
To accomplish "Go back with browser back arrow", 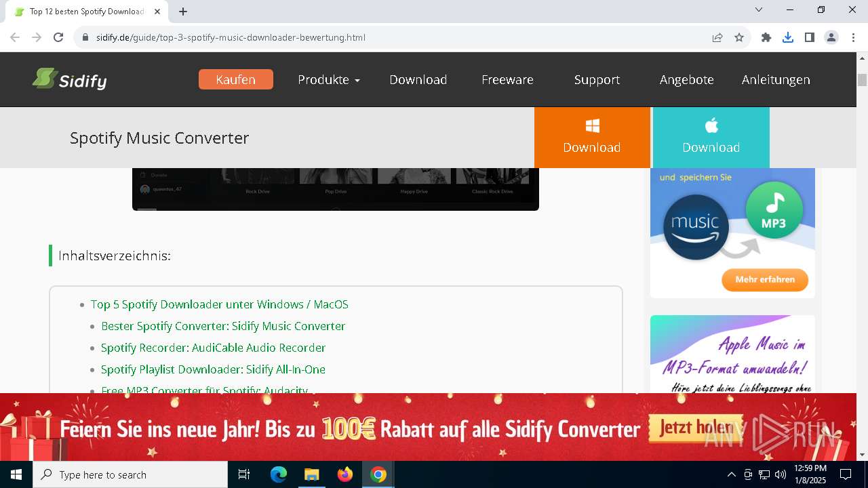I will [x=15, y=37].
